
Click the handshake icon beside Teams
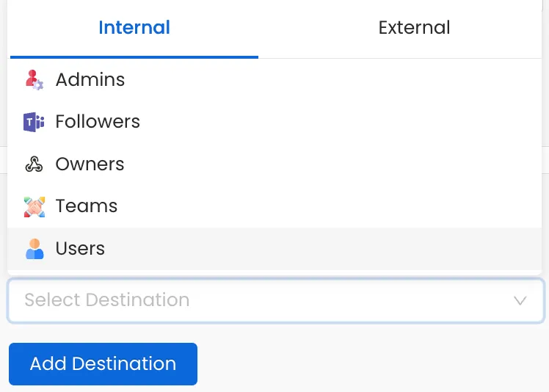click(x=34, y=206)
